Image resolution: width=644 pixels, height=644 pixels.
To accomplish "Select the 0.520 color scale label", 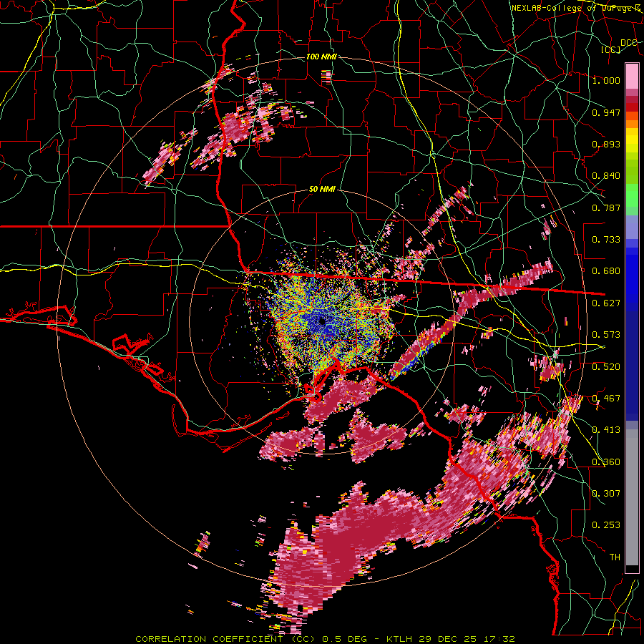I will 606,367.
